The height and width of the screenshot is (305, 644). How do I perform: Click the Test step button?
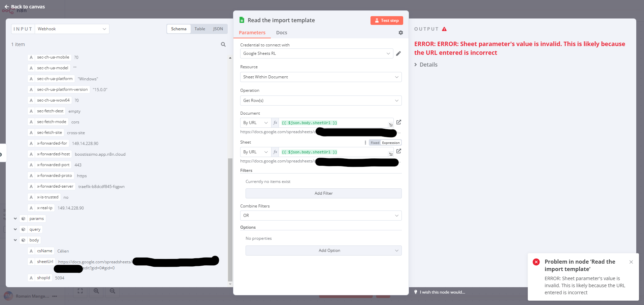point(387,21)
